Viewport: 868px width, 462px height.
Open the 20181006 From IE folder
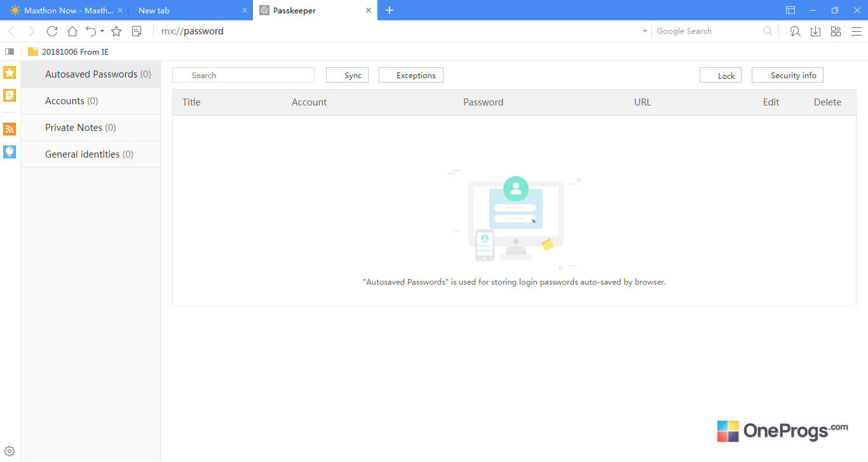pos(68,51)
